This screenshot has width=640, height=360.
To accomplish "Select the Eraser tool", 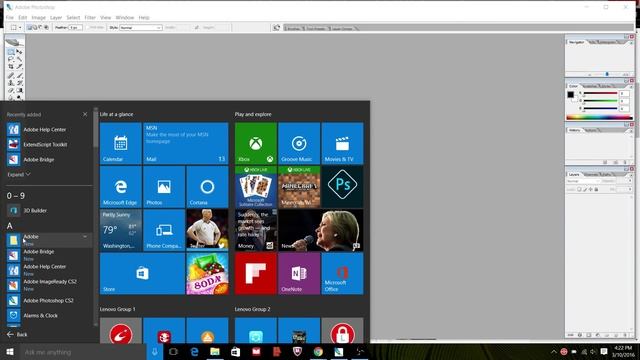I will tap(11, 90).
